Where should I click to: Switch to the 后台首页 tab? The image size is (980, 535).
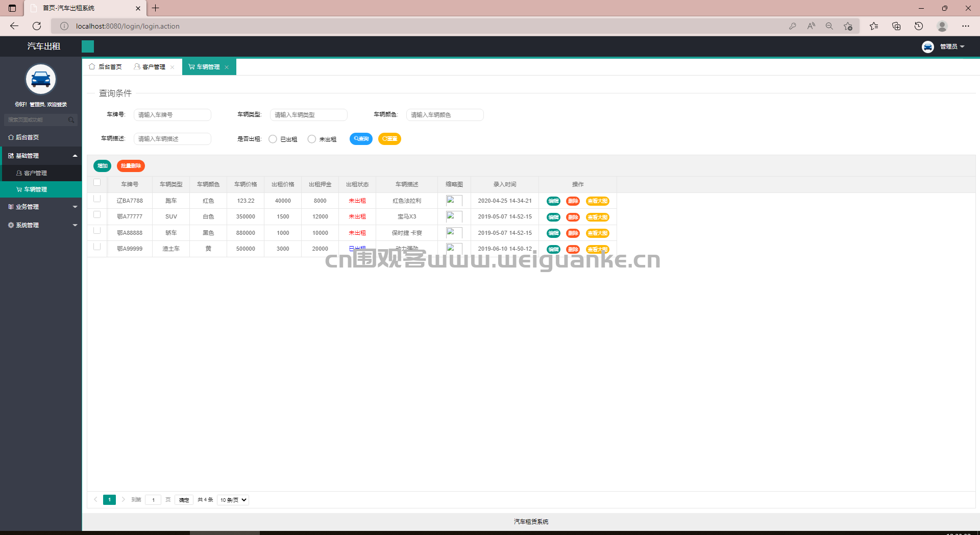(x=106, y=67)
